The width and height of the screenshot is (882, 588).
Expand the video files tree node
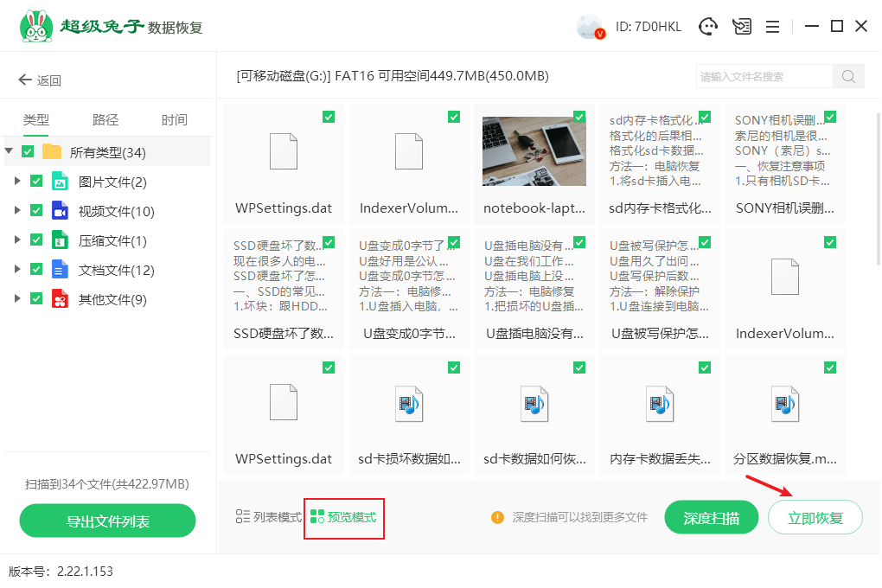(x=16, y=211)
